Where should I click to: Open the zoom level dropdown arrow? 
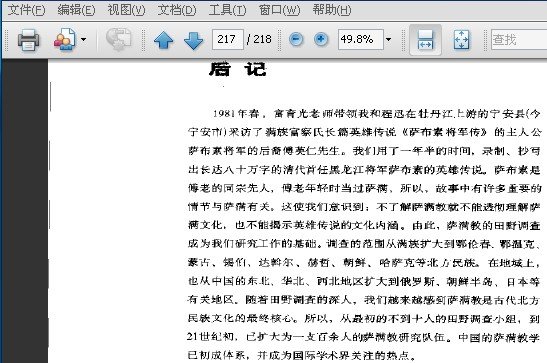(388, 39)
